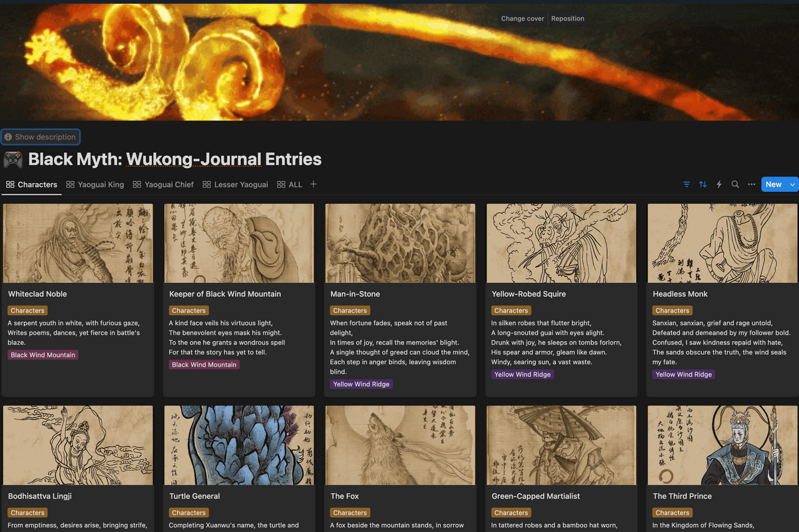799x532 pixels.
Task: Click Characters tag on Man-in-Stone card
Action: [350, 310]
